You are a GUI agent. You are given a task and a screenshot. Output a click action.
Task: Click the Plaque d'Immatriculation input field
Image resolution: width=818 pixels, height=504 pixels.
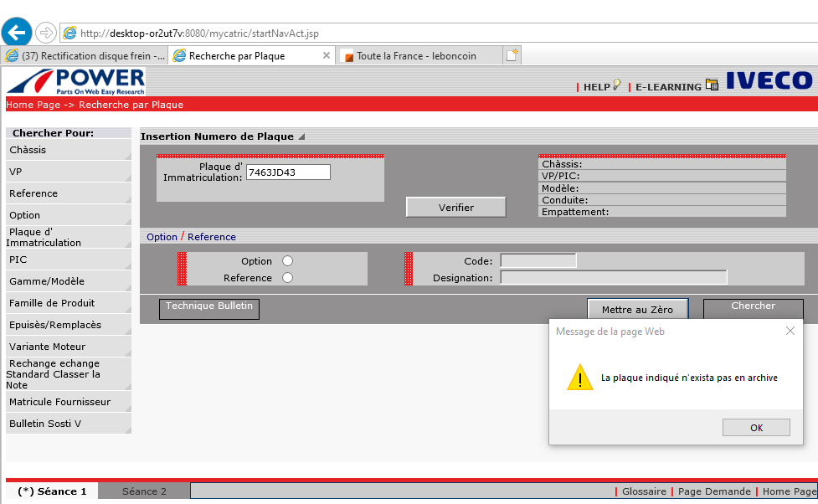(x=288, y=172)
